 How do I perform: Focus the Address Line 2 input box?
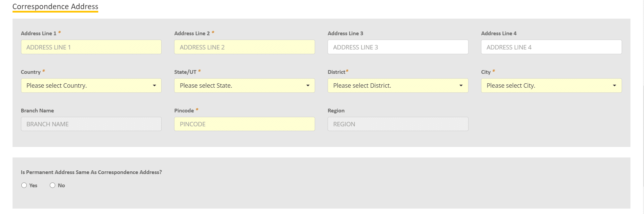pos(244,47)
